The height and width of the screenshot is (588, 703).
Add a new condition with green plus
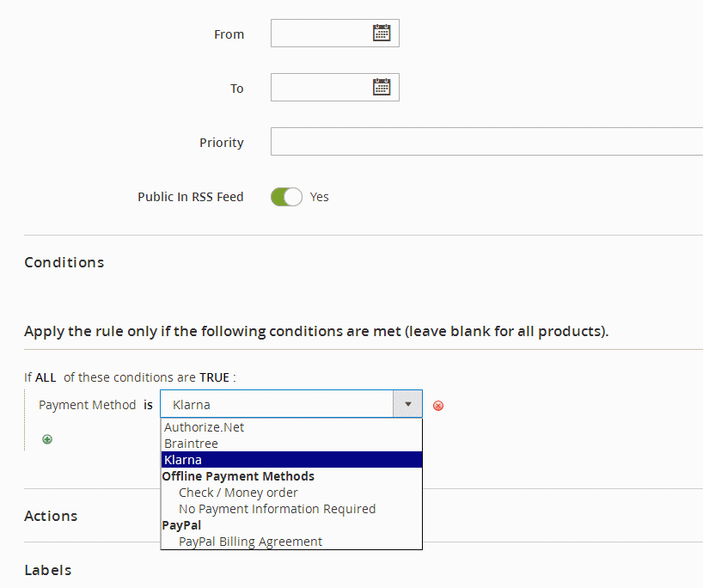47,439
